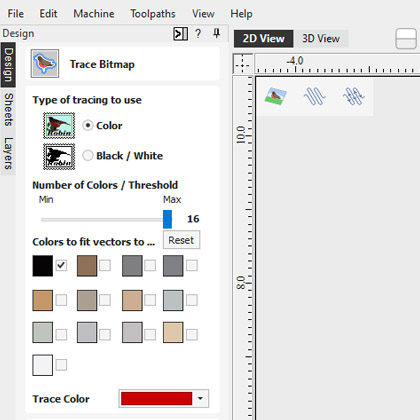The height and width of the screenshot is (420, 420).
Task: Toggle the Design panel auto-hide arrow icon
Action: (180, 34)
